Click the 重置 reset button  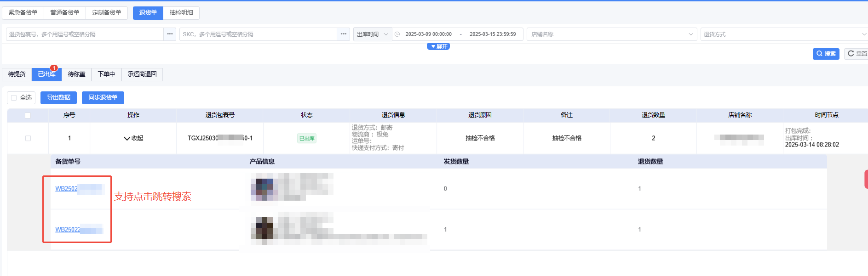click(857, 54)
